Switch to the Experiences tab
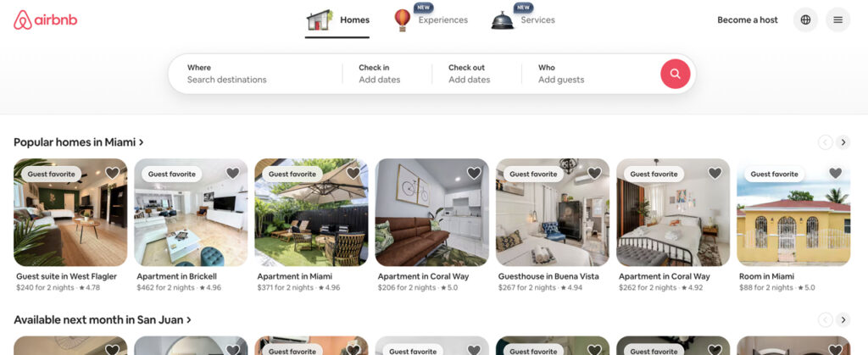 pos(442,19)
